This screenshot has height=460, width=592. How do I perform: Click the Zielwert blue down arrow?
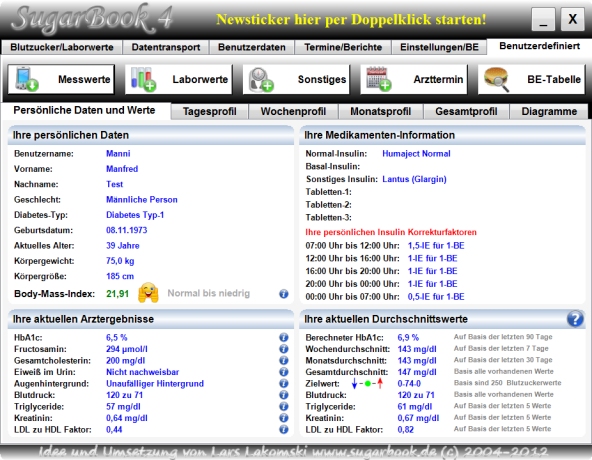pyautogui.click(x=354, y=383)
